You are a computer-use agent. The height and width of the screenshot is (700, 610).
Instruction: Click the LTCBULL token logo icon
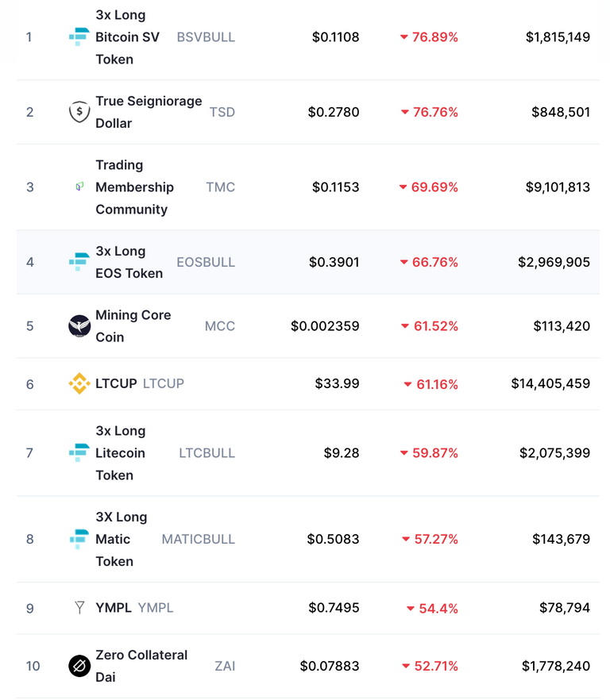pyautogui.click(x=79, y=452)
